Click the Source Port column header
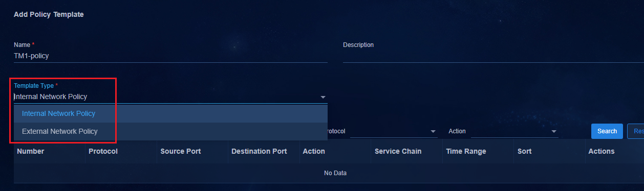 pyautogui.click(x=180, y=151)
